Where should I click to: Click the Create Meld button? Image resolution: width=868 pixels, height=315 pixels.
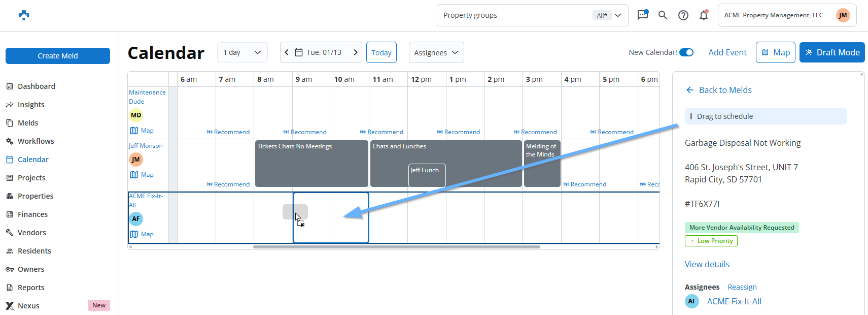58,56
